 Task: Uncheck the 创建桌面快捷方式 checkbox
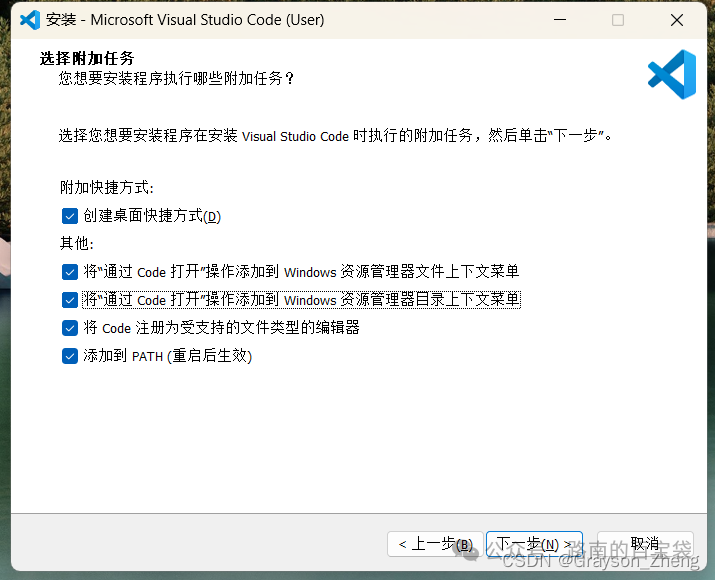pos(70,216)
